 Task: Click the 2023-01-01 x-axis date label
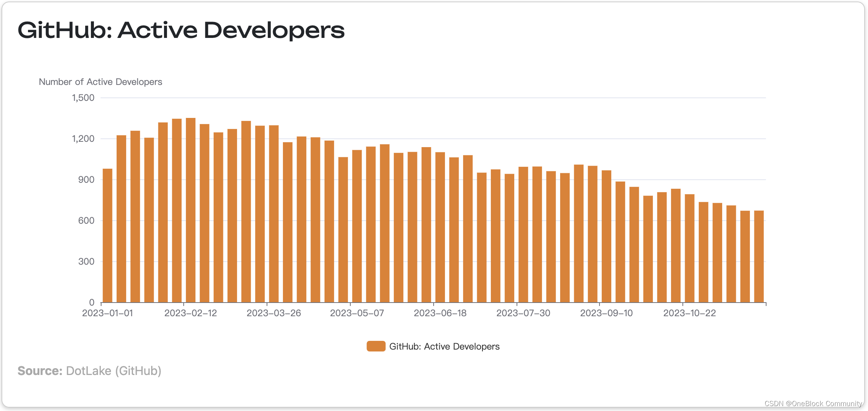(x=108, y=313)
